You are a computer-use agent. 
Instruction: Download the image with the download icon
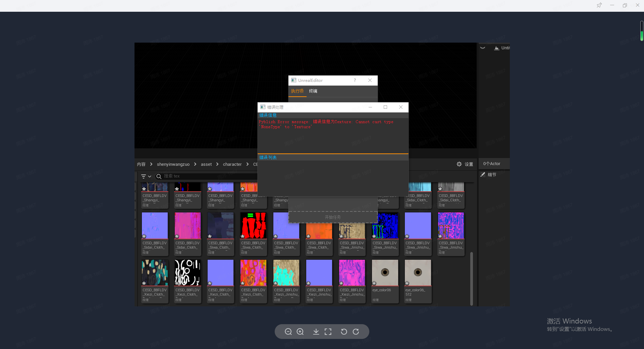click(316, 332)
